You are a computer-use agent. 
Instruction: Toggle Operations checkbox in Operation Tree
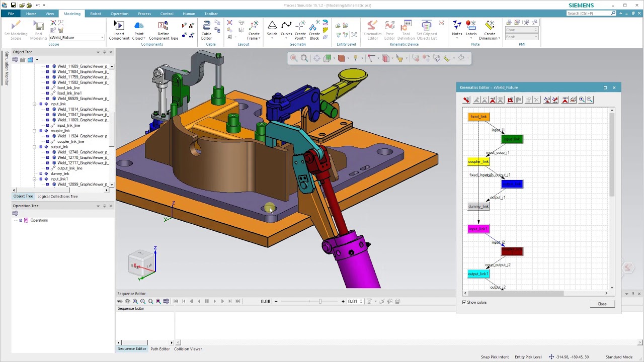[x=21, y=220]
